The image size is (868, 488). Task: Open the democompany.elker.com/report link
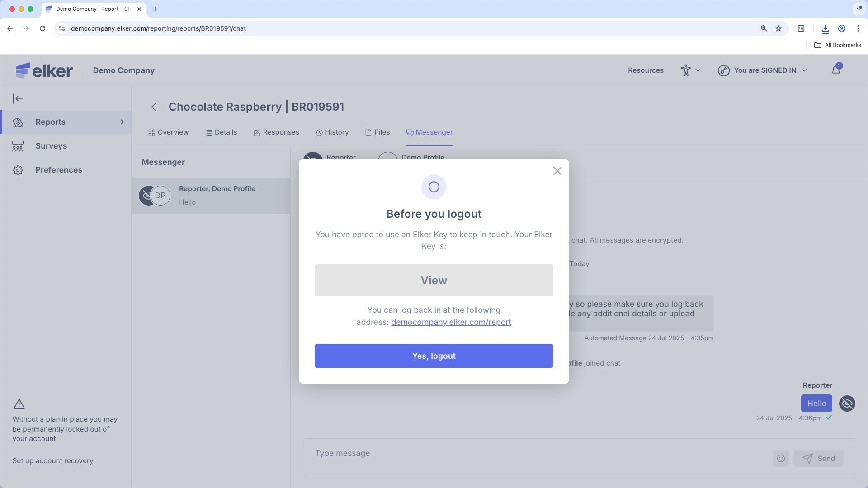(x=451, y=322)
